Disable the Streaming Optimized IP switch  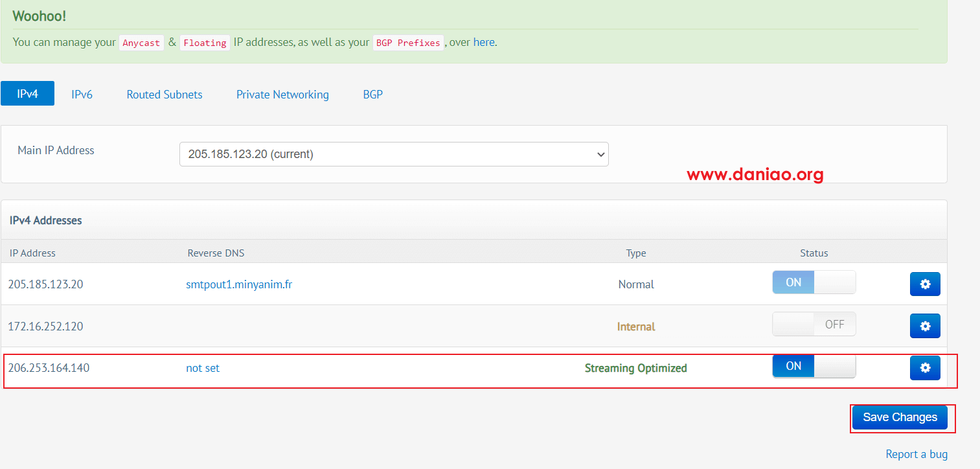point(814,366)
